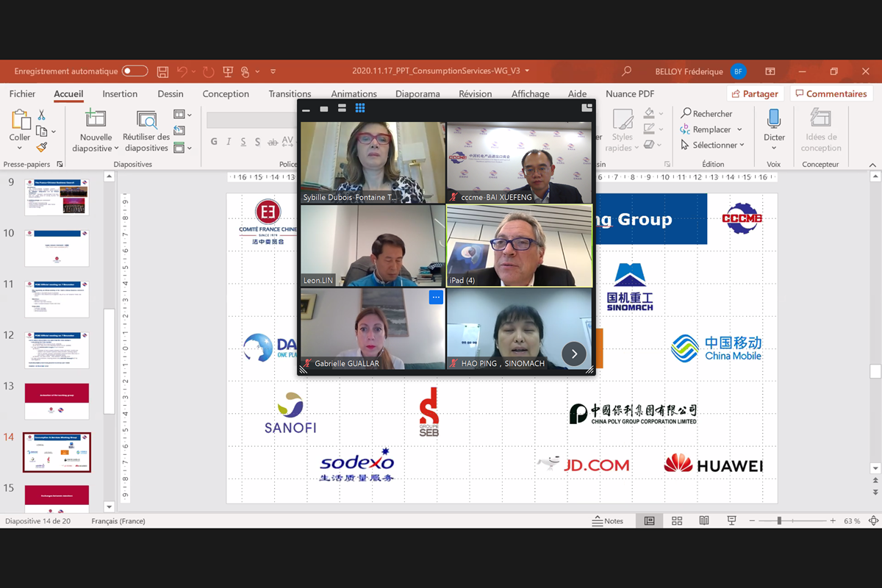Switch to the Dessin tab
Image resolution: width=882 pixels, height=588 pixels.
point(171,94)
